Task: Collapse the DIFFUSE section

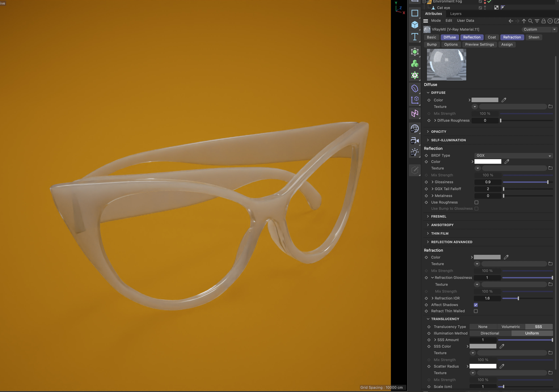Action: [x=428, y=93]
